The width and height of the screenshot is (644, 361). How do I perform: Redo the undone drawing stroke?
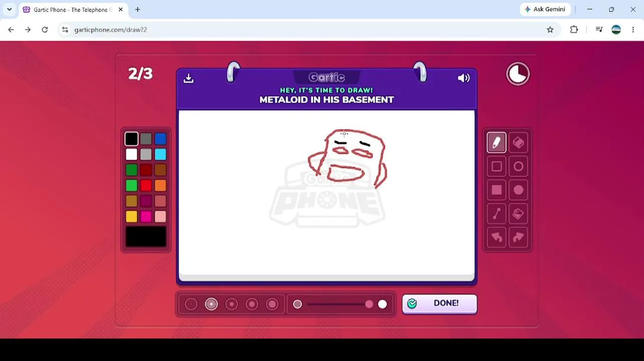[x=519, y=237]
